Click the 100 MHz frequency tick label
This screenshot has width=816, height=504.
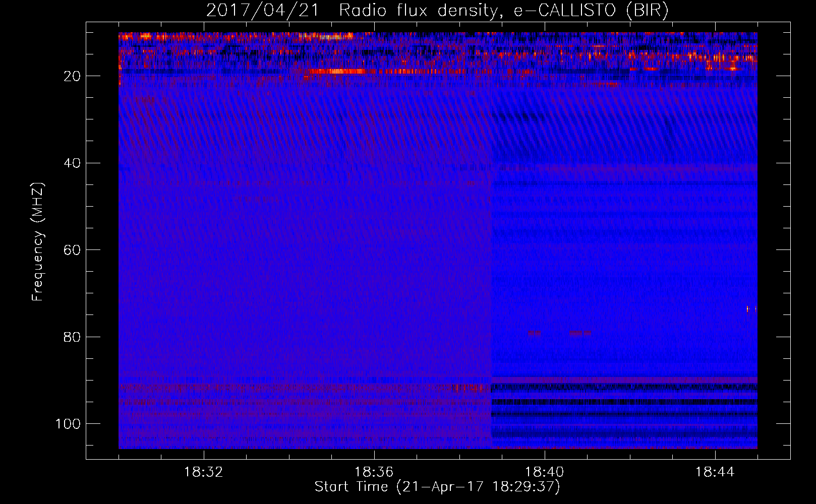click(x=68, y=424)
